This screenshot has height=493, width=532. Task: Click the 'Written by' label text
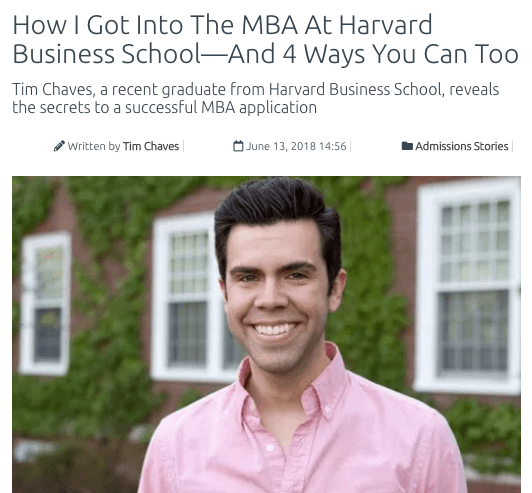coord(94,146)
